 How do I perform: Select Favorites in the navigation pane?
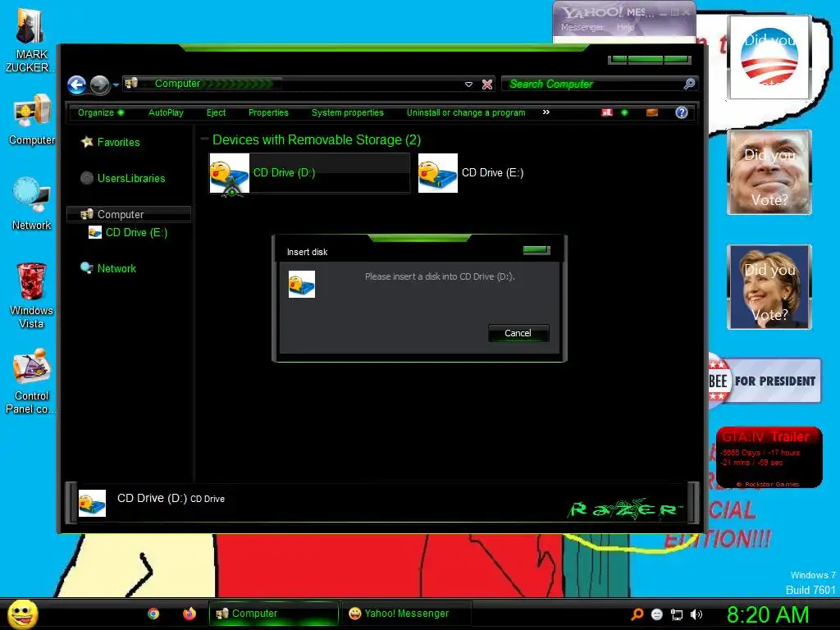[118, 142]
